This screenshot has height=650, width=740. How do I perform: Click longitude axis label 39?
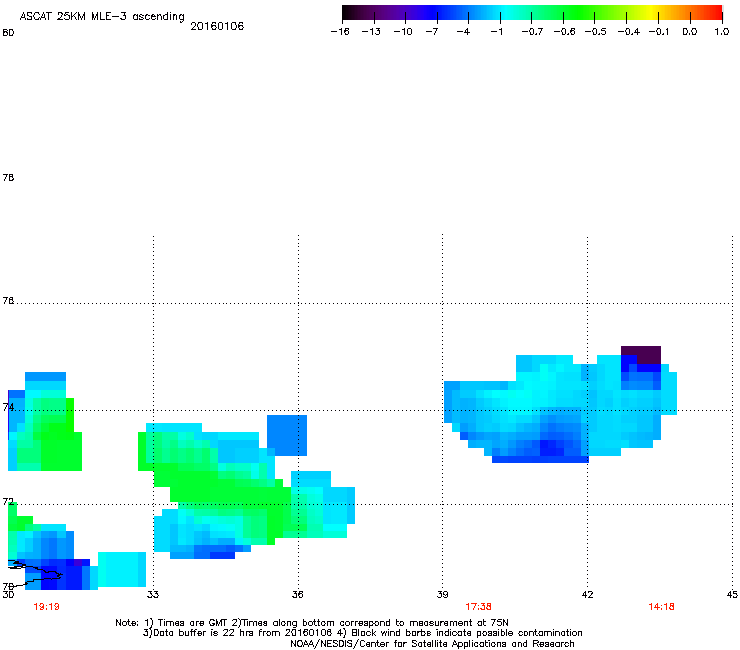coord(442,594)
